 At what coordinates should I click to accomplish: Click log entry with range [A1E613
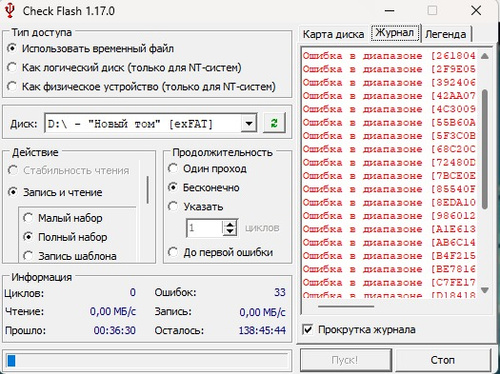tap(389, 229)
